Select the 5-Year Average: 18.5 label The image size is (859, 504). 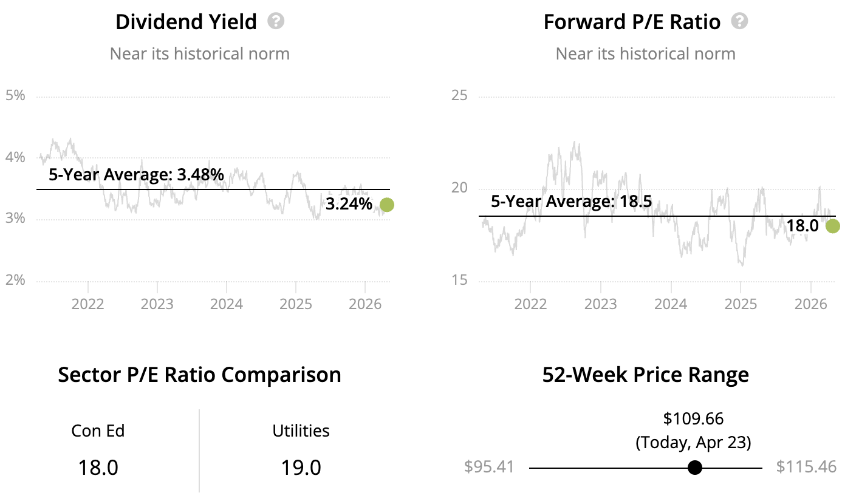(571, 201)
